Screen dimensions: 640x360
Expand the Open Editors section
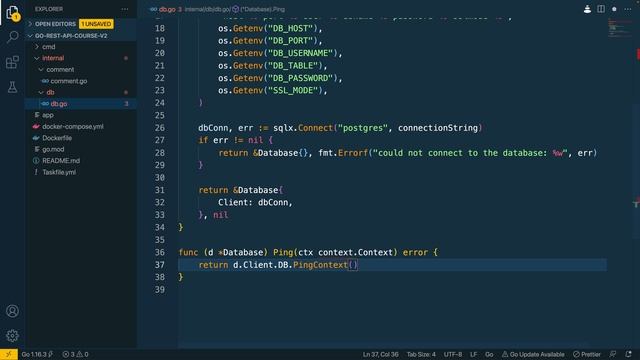55,24
